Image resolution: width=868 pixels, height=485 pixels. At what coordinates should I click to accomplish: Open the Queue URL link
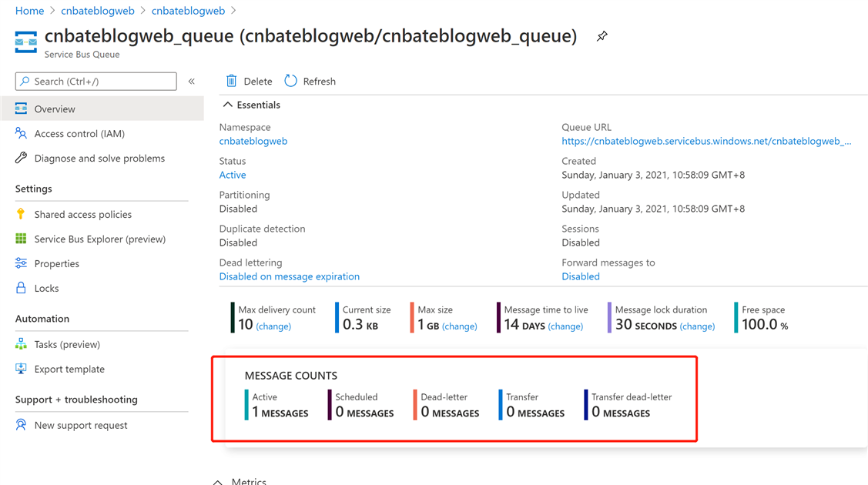[x=706, y=141]
